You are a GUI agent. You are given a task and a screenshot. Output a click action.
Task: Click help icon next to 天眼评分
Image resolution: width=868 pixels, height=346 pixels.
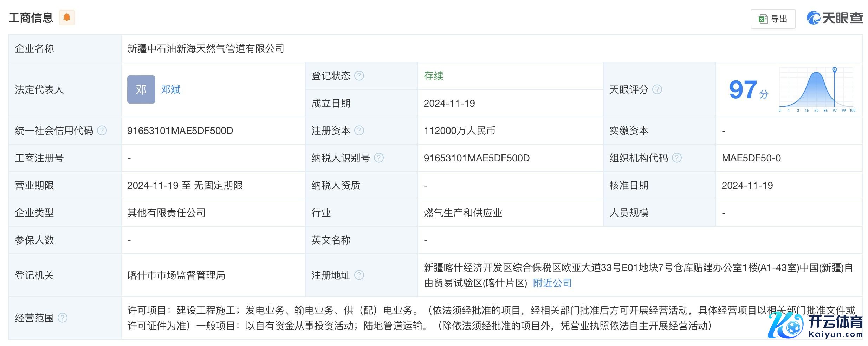click(657, 89)
